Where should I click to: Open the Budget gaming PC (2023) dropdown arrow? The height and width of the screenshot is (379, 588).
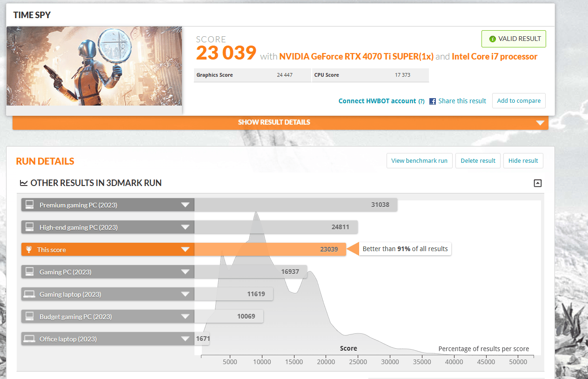tap(185, 317)
